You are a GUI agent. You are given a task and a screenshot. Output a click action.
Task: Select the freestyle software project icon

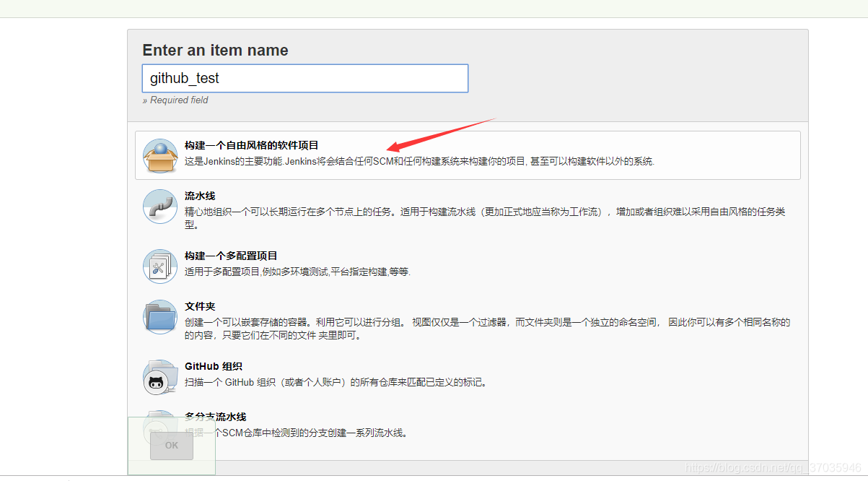(159, 155)
